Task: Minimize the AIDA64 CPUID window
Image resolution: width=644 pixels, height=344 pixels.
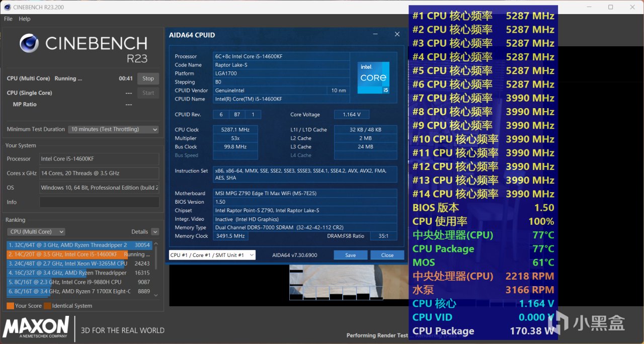Action: [x=376, y=35]
